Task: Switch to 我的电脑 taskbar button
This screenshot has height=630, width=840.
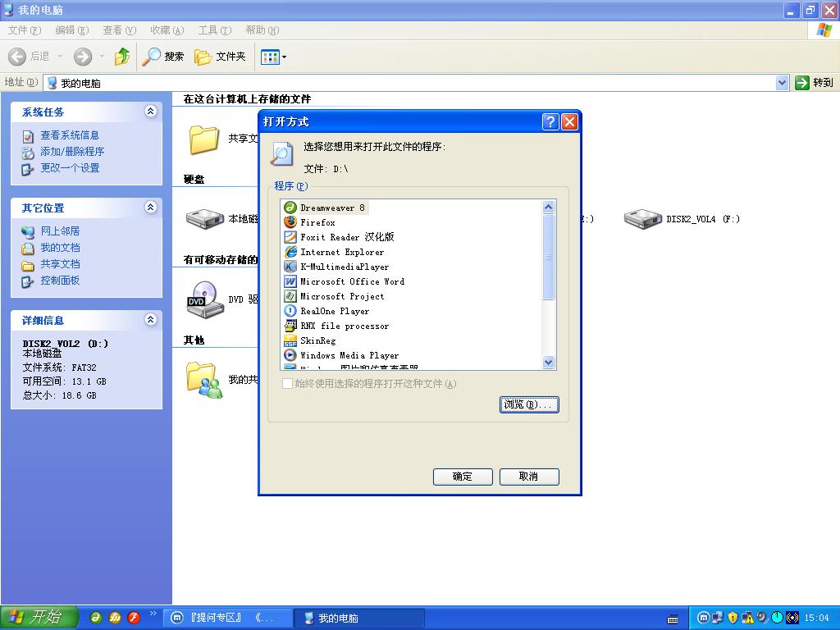Action: point(359,618)
